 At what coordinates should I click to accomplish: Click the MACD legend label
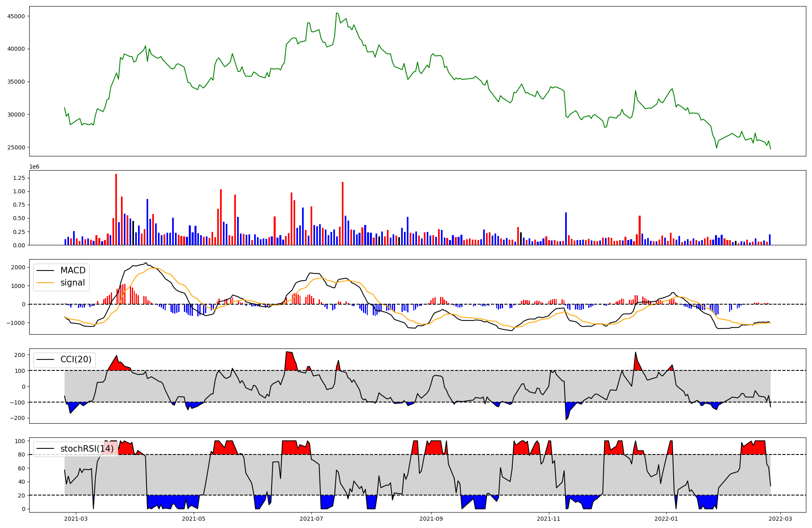pos(73,270)
